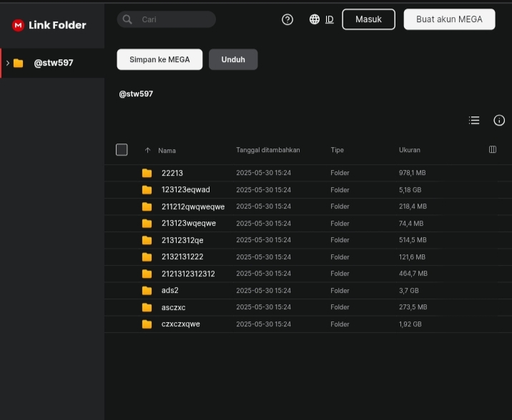
Task: Select the folder name 123123eqwad
Action: (x=186, y=190)
